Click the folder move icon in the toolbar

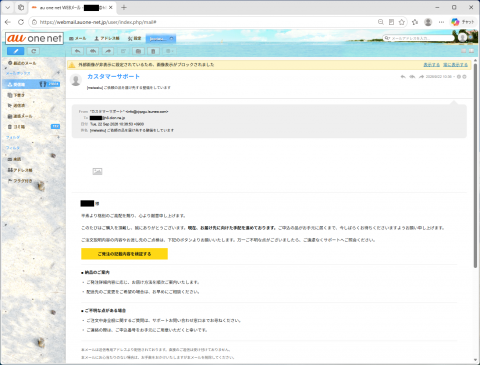pos(138,51)
